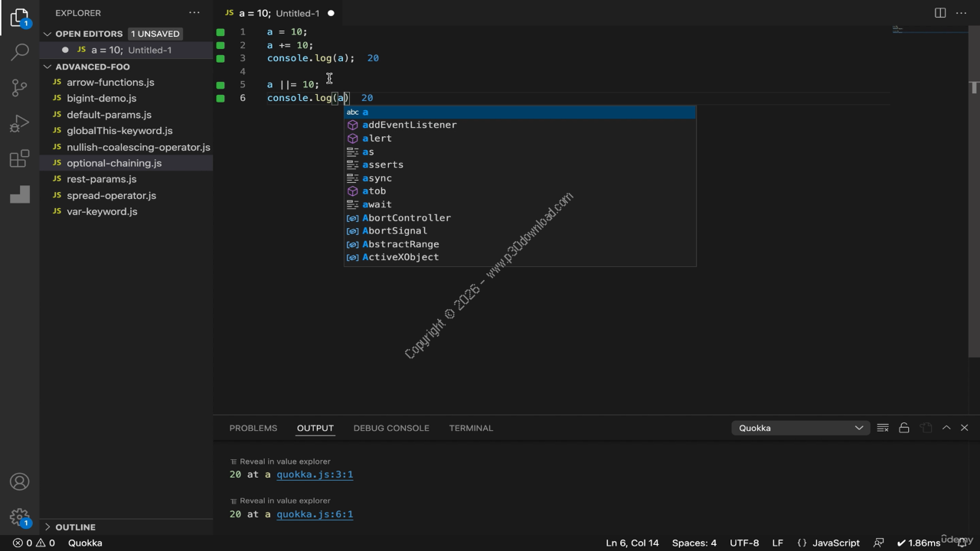The height and width of the screenshot is (551, 980).
Task: Open the Source Control view
Action: 20,88
